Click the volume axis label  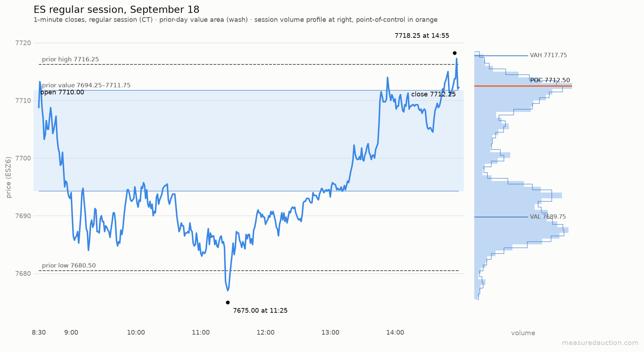click(x=523, y=333)
